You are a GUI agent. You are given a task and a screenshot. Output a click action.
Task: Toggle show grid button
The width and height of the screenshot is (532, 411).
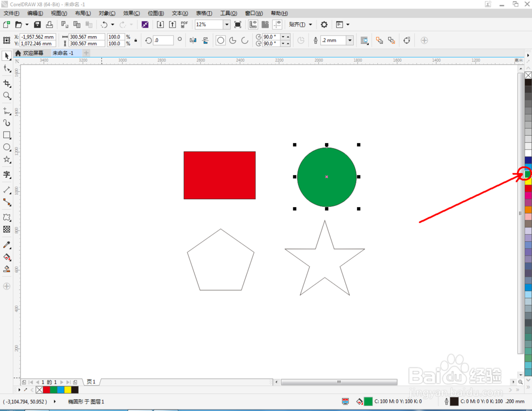pyautogui.click(x=265, y=24)
